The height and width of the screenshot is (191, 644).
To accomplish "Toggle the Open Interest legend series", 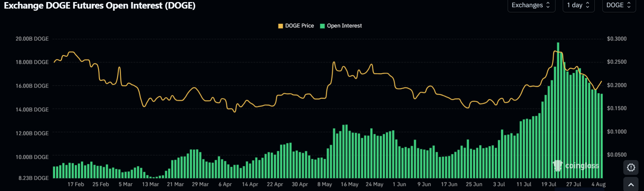I will (341, 26).
